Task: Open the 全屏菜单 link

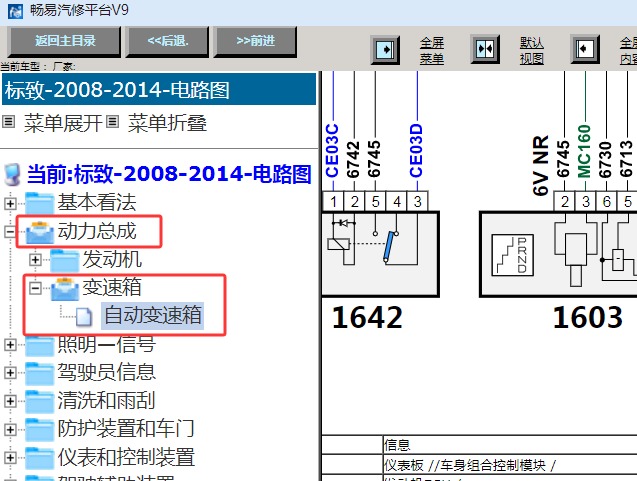Action: pyautogui.click(x=432, y=50)
